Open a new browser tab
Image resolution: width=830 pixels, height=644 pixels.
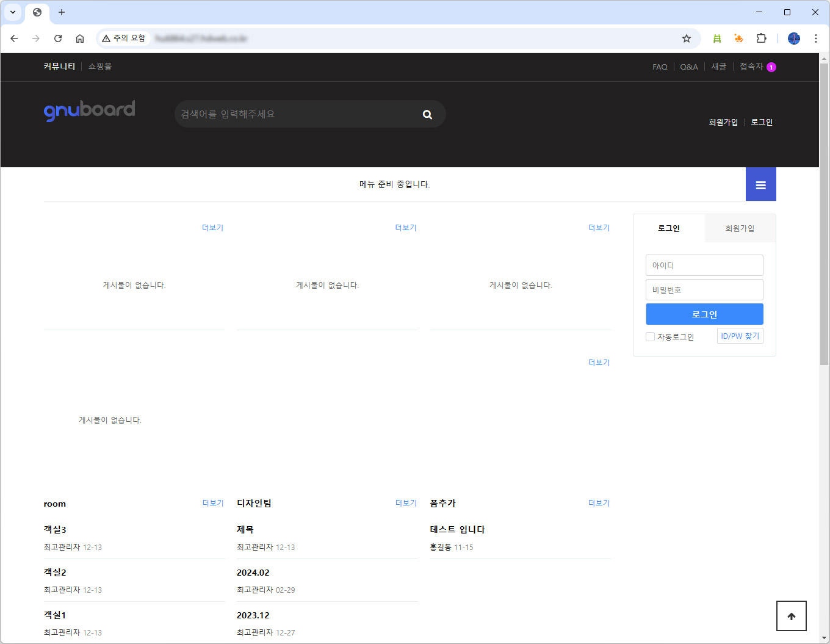coord(62,12)
